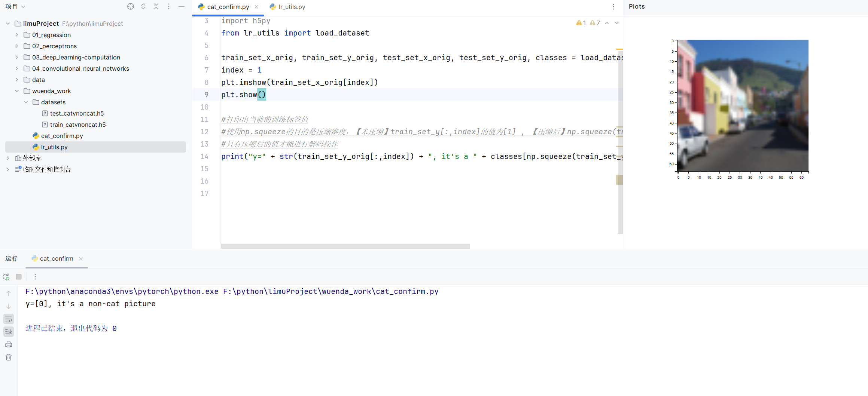The width and height of the screenshot is (868, 396).
Task: Select test_catvnoncat.h5 file
Action: pyautogui.click(x=77, y=113)
